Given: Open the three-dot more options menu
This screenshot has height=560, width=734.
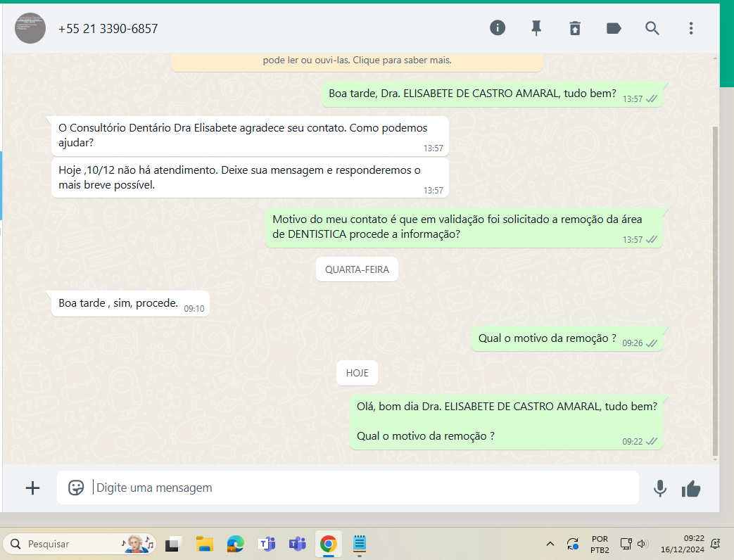Looking at the screenshot, I should coord(691,28).
